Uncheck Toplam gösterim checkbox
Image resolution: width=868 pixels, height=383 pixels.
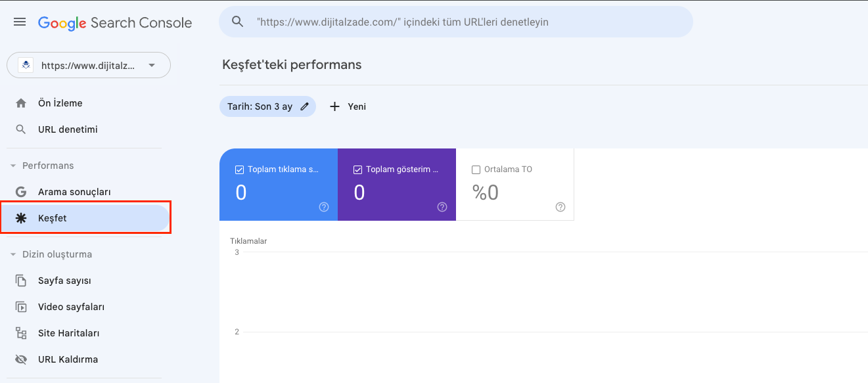pos(357,169)
